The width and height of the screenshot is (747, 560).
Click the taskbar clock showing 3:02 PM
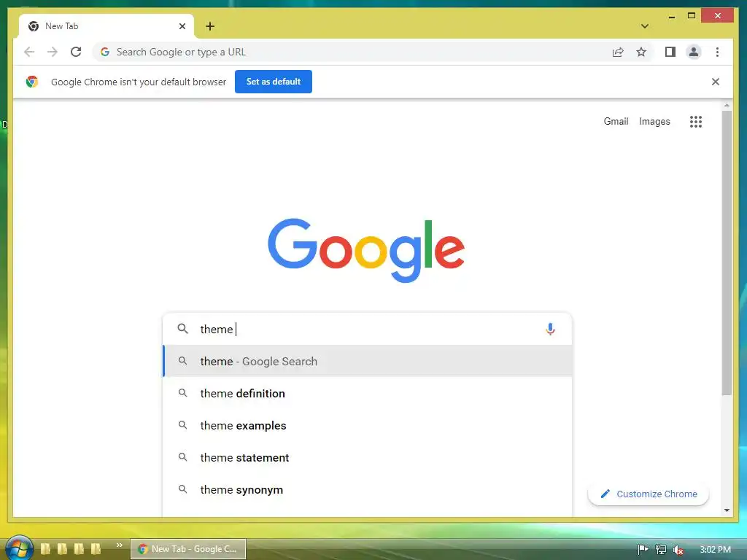point(715,550)
